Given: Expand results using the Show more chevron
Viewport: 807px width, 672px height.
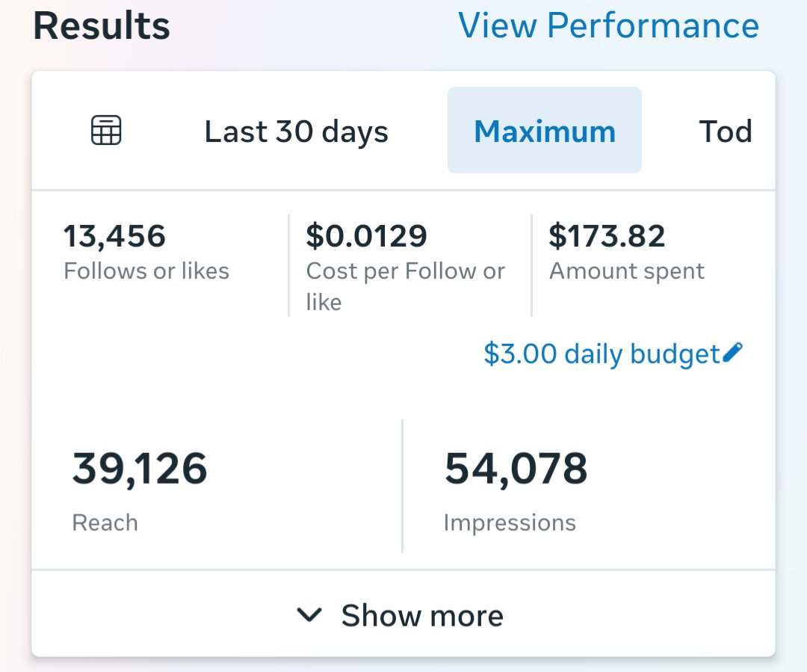Looking at the screenshot, I should click(x=309, y=614).
